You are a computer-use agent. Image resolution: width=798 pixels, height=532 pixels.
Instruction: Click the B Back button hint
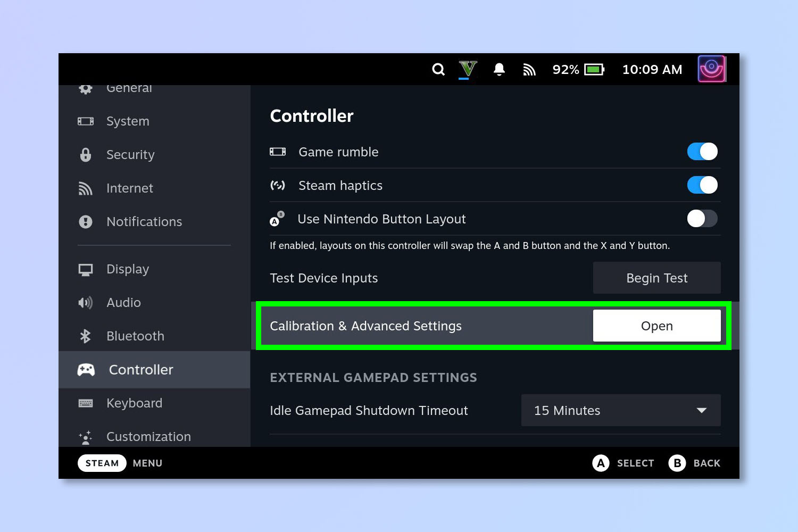(694, 463)
